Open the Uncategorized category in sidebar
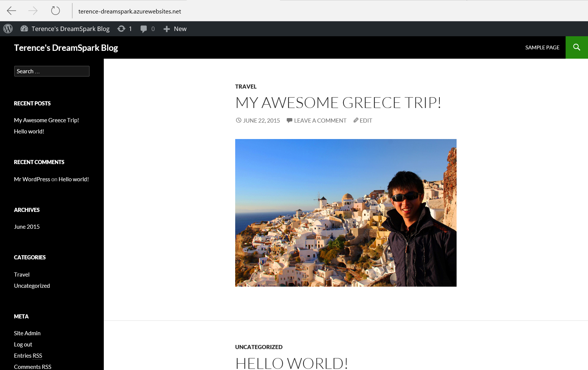The height and width of the screenshot is (370, 588). (32, 286)
